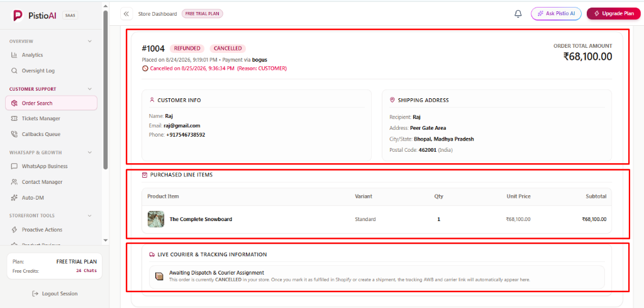Click the Standard variant cell
This screenshot has width=644, height=308.
pyautogui.click(x=365, y=219)
